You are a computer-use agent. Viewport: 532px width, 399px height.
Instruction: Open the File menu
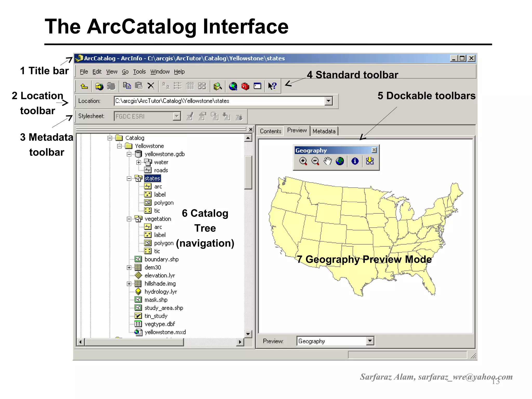pos(84,72)
